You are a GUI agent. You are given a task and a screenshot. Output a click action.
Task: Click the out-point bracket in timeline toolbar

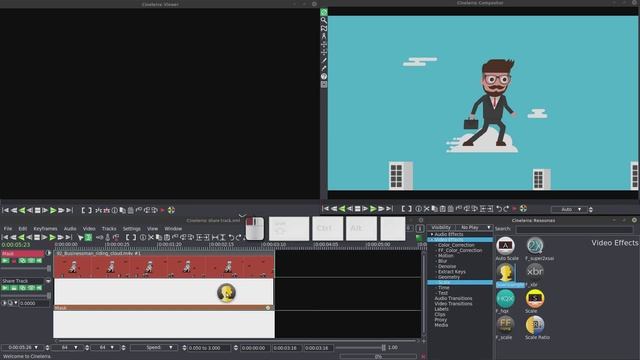(134, 237)
